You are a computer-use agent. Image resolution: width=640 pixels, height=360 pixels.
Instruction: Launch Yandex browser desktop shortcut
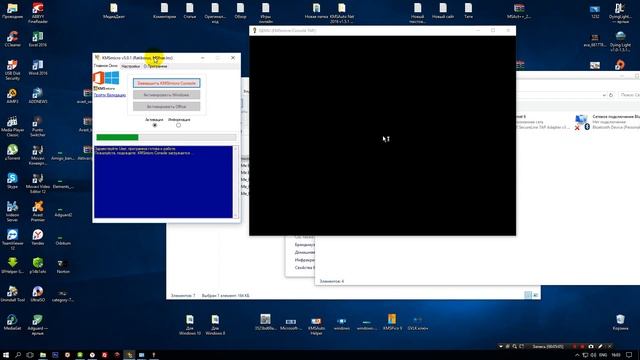[38, 237]
